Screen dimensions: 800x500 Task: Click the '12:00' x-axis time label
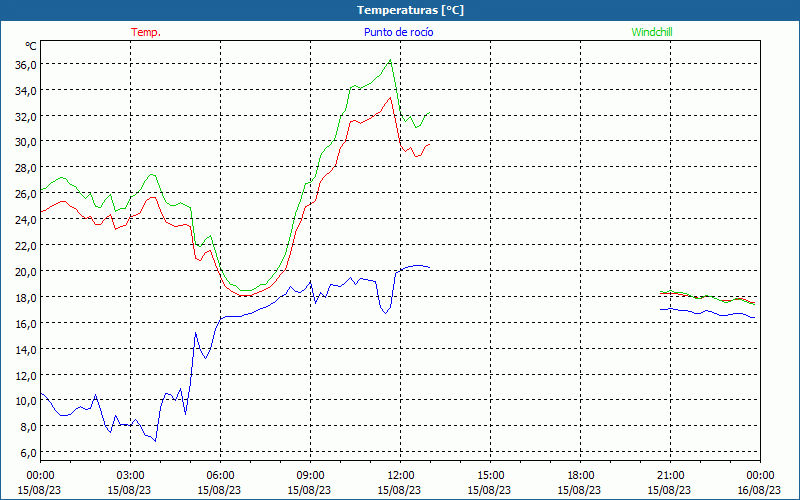pos(401,476)
